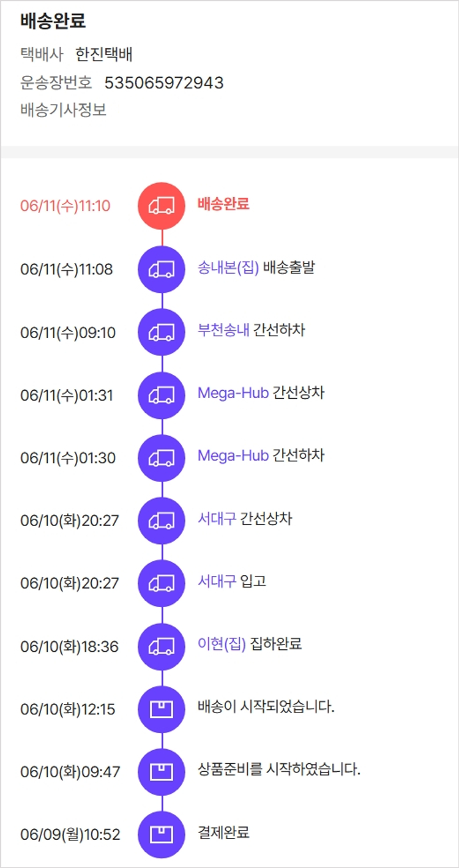The width and height of the screenshot is (459, 868).
Task: Open the 이현(집) pickup location link
Action: coord(222,644)
